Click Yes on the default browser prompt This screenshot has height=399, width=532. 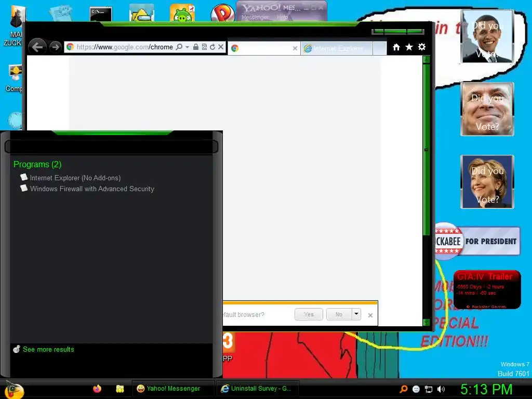click(x=309, y=314)
